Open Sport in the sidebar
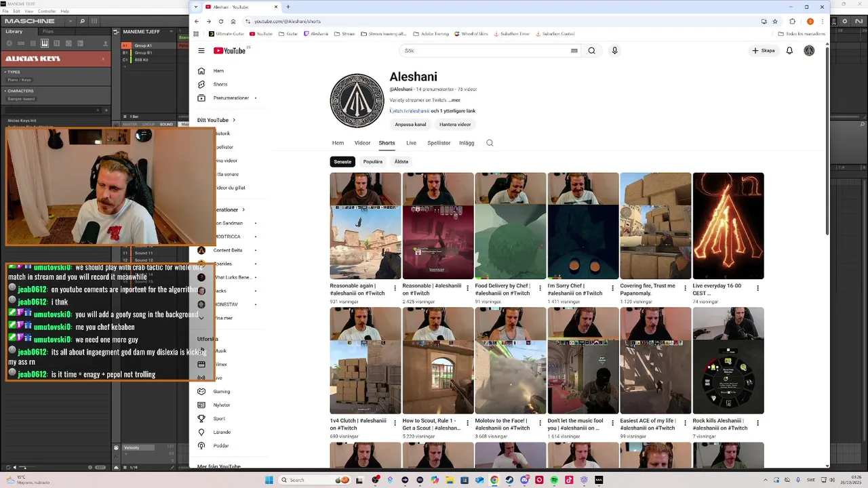The width and height of the screenshot is (868, 488). click(x=219, y=418)
